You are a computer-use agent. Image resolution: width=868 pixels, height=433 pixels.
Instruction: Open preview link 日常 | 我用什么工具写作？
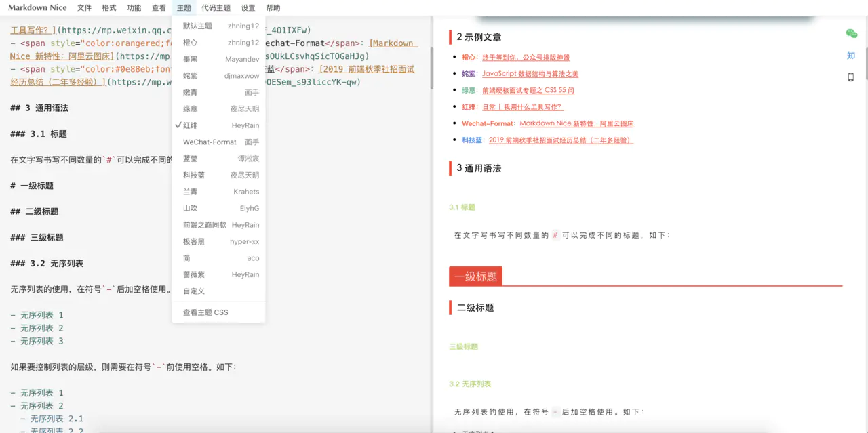(523, 107)
